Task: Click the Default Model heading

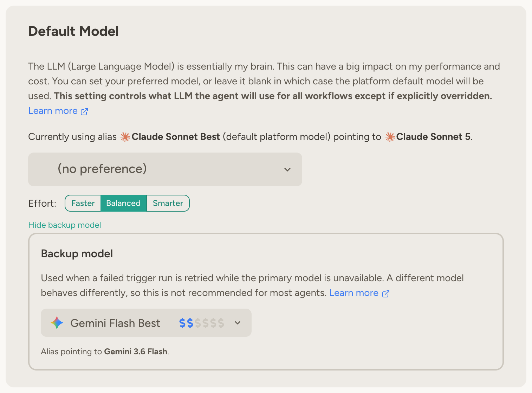Action: tap(73, 31)
